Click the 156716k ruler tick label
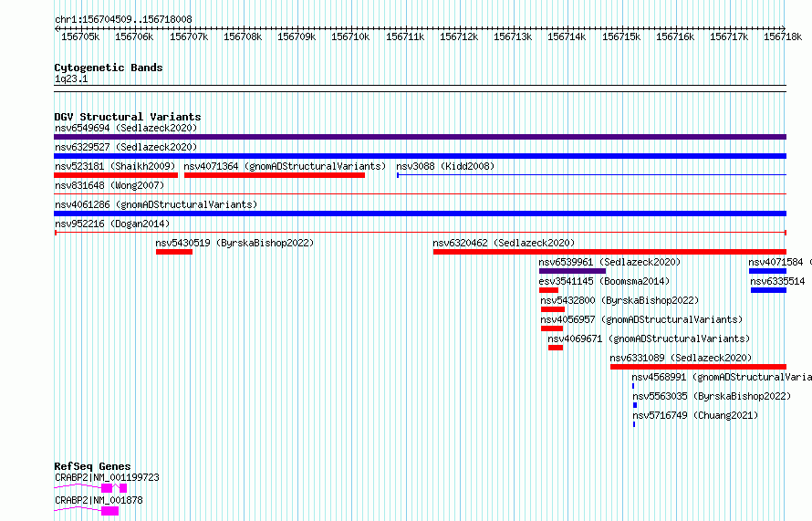This screenshot has width=812, height=521. (675, 36)
